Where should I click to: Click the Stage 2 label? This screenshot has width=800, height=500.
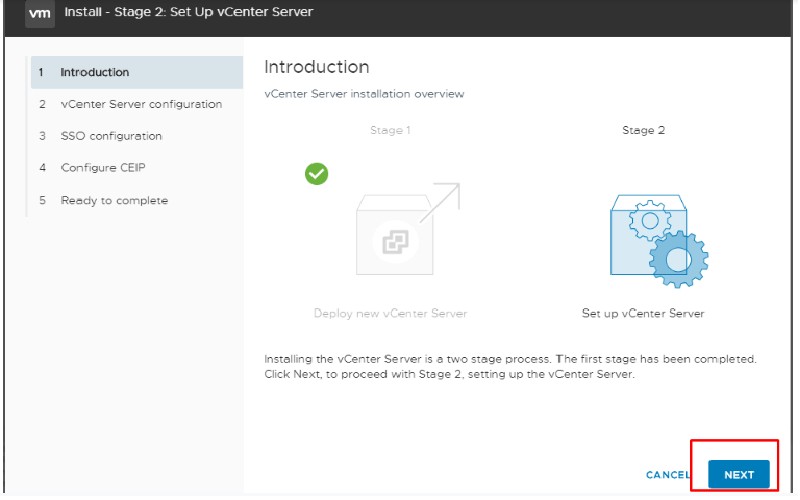[643, 131]
